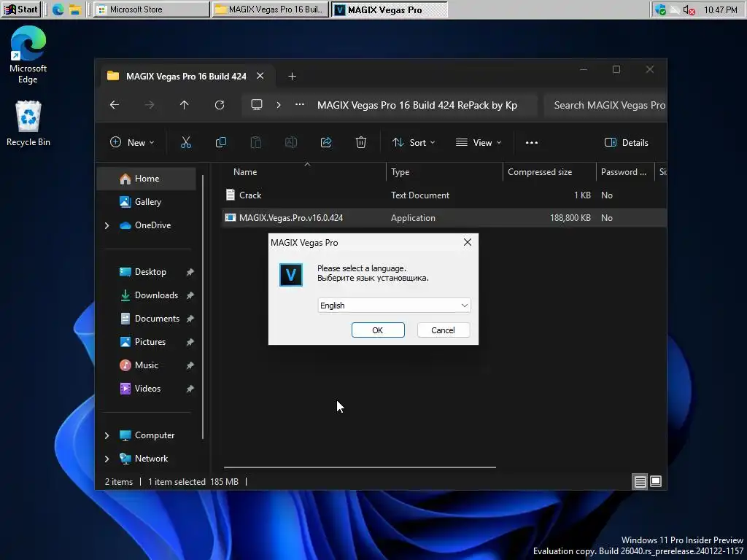Click the This PC monitor icon in address bar
This screenshot has height=560, width=747.
pyautogui.click(x=257, y=105)
